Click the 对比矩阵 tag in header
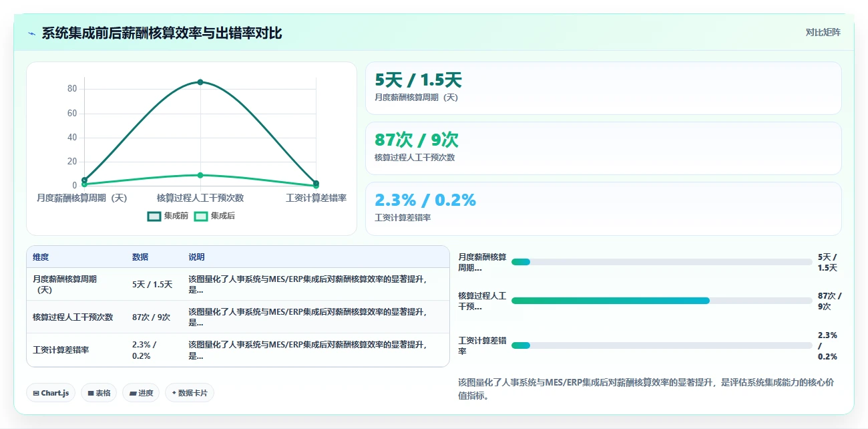This screenshot has width=868, height=429. click(823, 32)
